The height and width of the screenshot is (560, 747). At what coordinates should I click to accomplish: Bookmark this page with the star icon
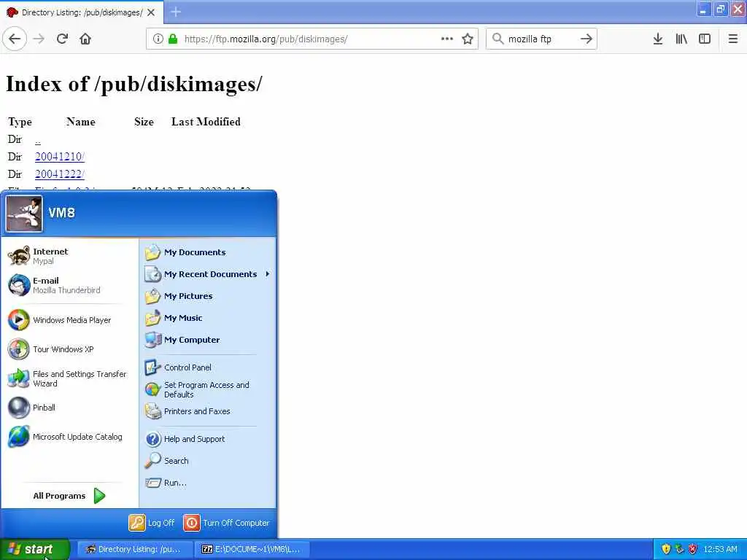468,39
